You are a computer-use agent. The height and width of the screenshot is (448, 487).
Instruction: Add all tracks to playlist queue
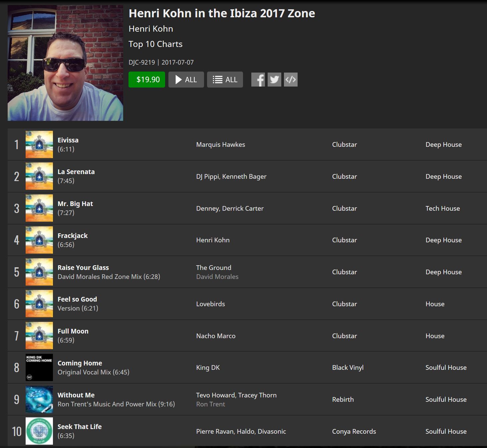pos(225,80)
